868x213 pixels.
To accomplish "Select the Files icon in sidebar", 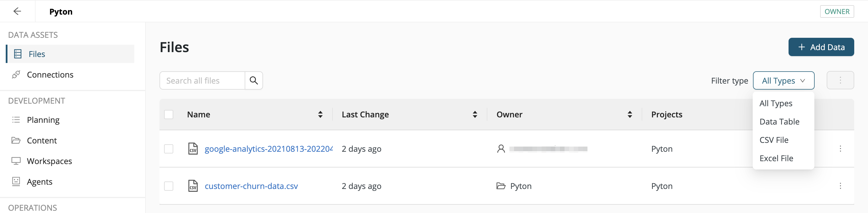I will [17, 54].
